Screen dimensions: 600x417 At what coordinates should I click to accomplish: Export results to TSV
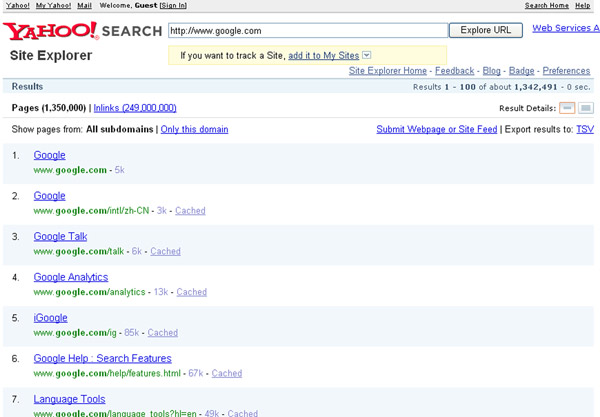click(x=585, y=129)
